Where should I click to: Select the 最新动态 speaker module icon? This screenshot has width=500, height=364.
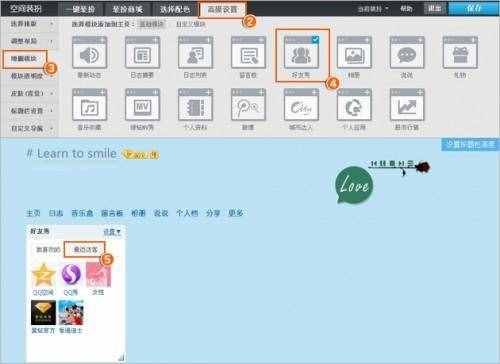89,53
